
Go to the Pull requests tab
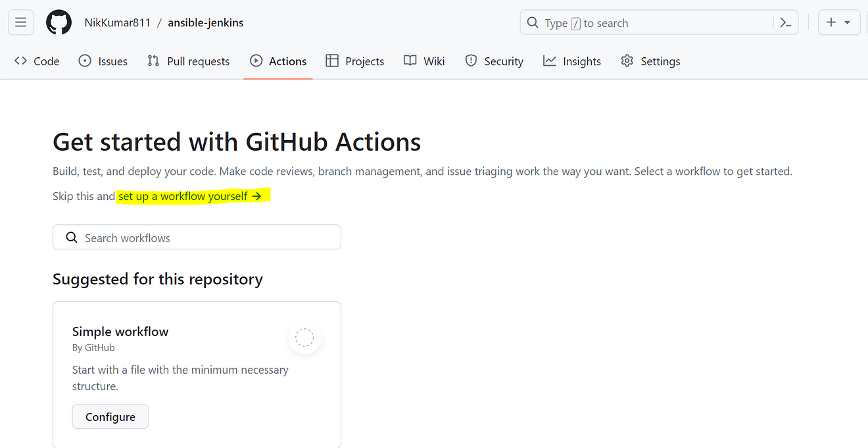click(x=189, y=61)
